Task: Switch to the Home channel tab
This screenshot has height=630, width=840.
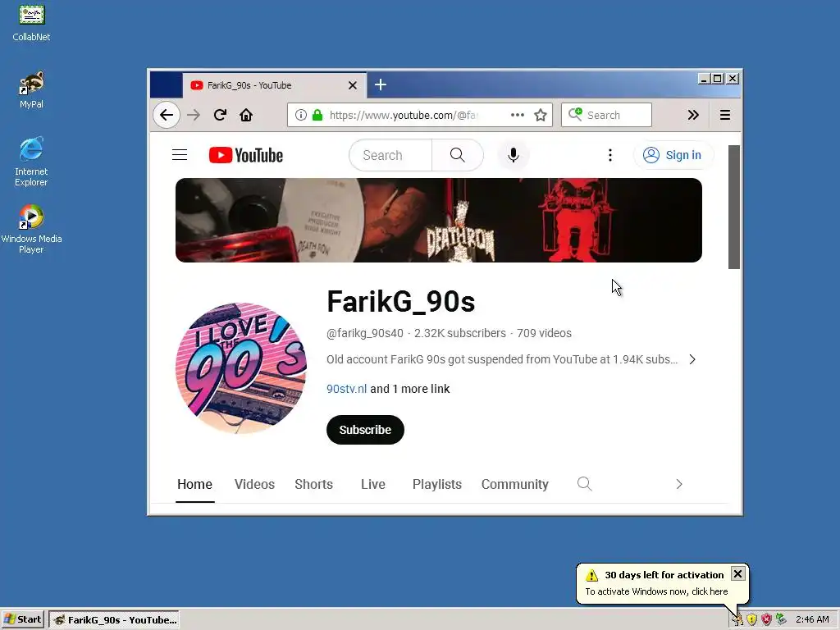Action: (x=194, y=484)
